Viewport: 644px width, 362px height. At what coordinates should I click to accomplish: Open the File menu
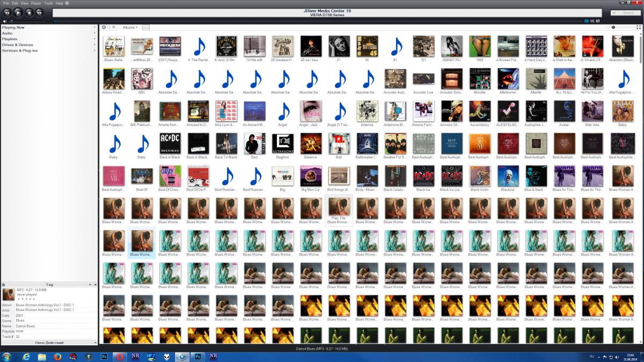[x=6, y=3]
